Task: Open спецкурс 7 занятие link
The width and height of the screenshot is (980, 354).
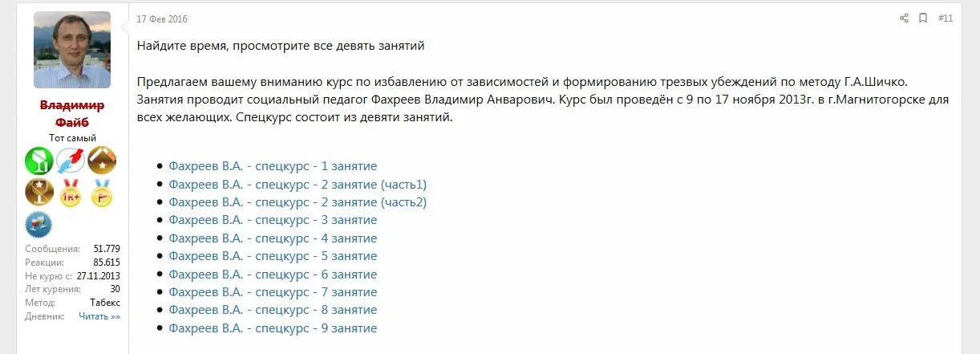Action: (x=273, y=292)
